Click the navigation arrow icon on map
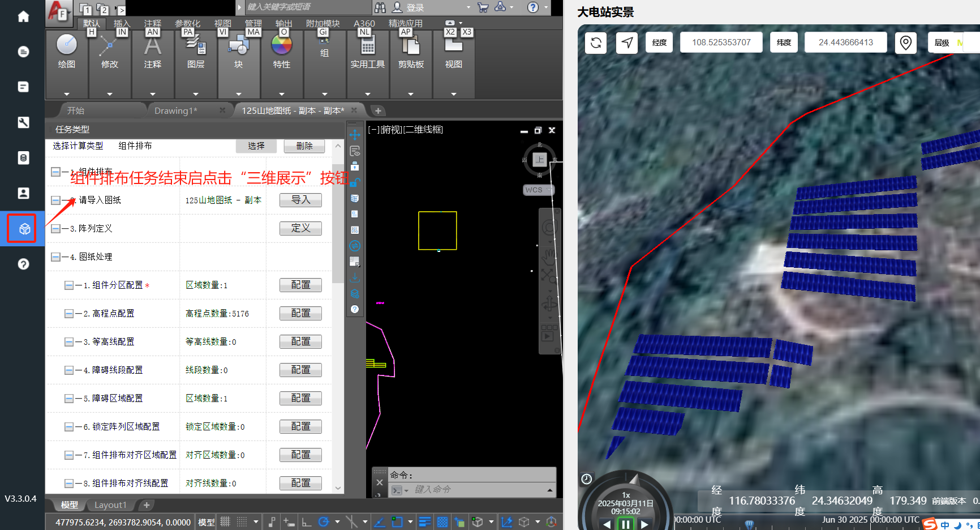 click(627, 42)
